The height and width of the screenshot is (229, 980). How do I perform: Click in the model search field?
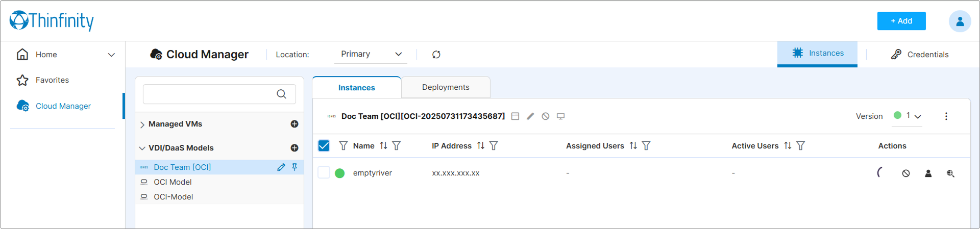click(219, 94)
